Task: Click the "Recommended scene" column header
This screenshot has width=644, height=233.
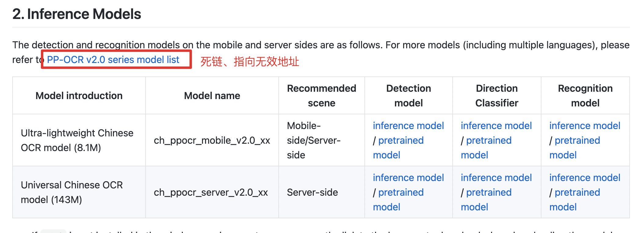Action: [321, 96]
